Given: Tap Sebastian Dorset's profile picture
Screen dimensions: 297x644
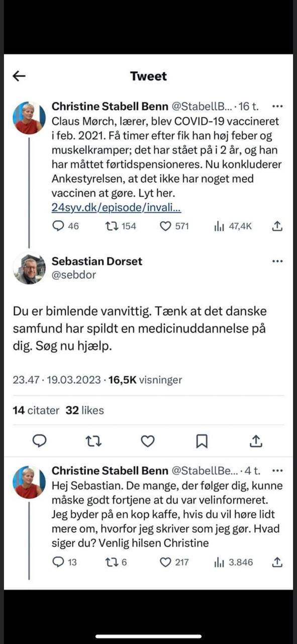Looking at the screenshot, I should tap(29, 269).
